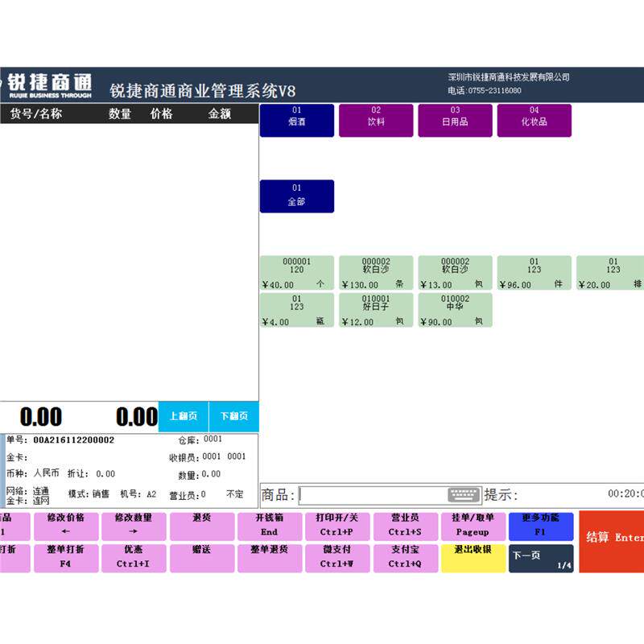
Task: Click the 网络: 连通 status
Action: click(x=27, y=491)
